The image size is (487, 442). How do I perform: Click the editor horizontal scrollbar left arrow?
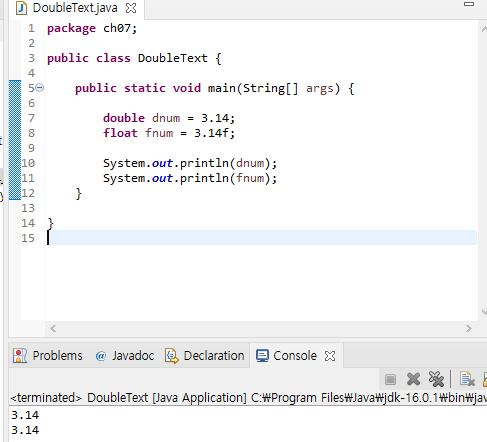click(53, 329)
